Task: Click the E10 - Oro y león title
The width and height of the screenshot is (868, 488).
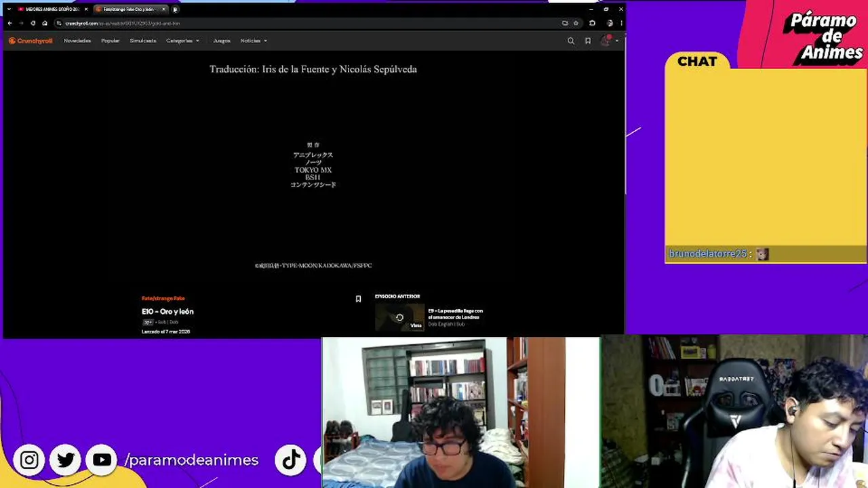Action: [x=167, y=312]
